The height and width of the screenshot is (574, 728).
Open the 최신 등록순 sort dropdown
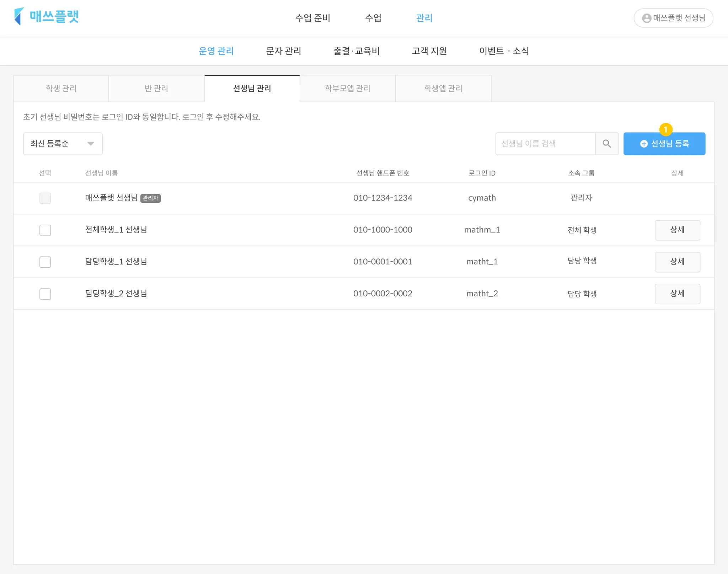click(63, 144)
